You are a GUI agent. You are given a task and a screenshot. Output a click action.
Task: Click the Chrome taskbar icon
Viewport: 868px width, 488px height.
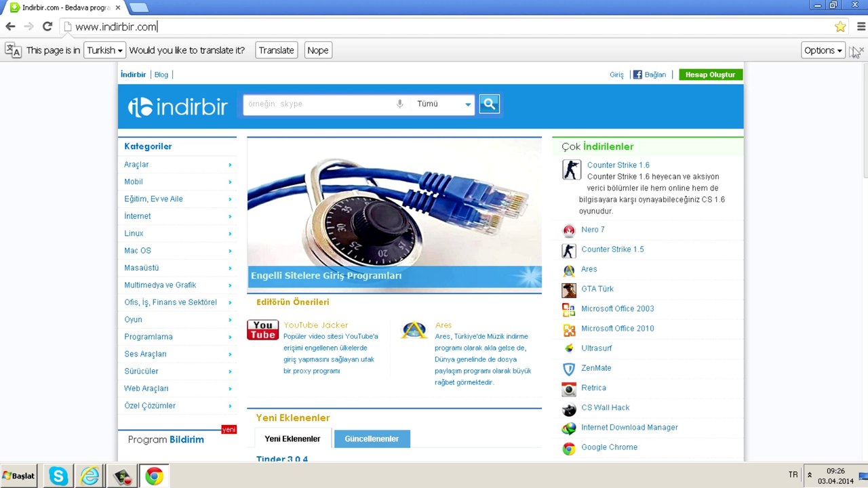pyautogui.click(x=154, y=476)
